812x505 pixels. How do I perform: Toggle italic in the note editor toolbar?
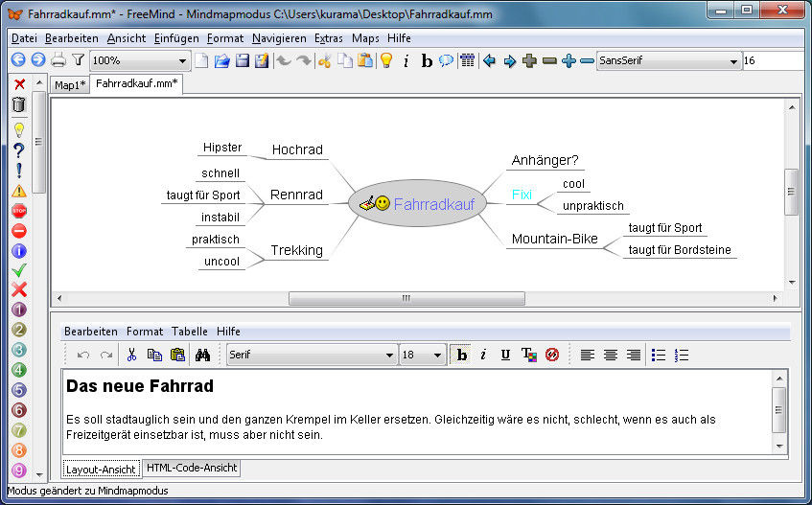(x=483, y=355)
